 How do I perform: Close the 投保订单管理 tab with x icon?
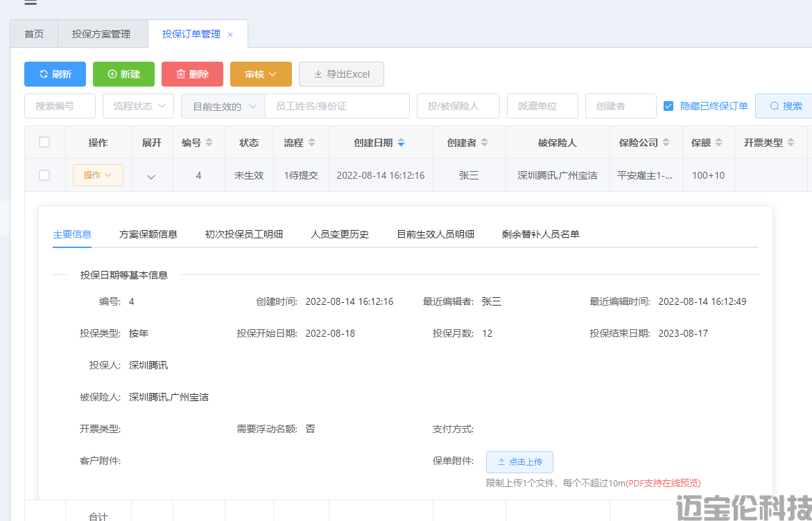[x=230, y=35]
